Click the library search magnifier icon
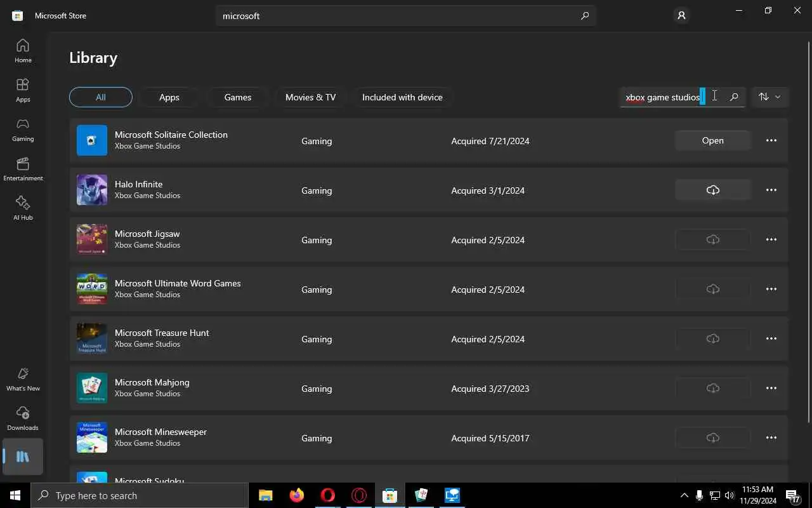 point(734,97)
